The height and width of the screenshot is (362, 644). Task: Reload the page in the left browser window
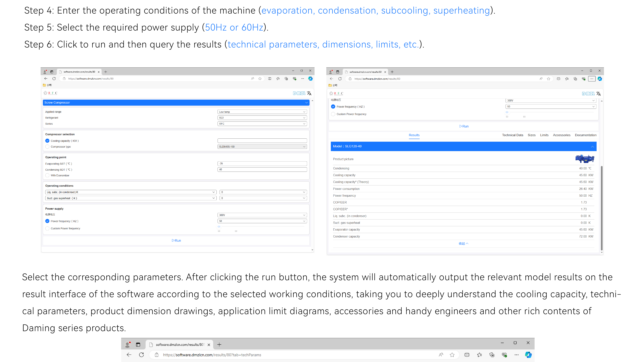(54, 78)
